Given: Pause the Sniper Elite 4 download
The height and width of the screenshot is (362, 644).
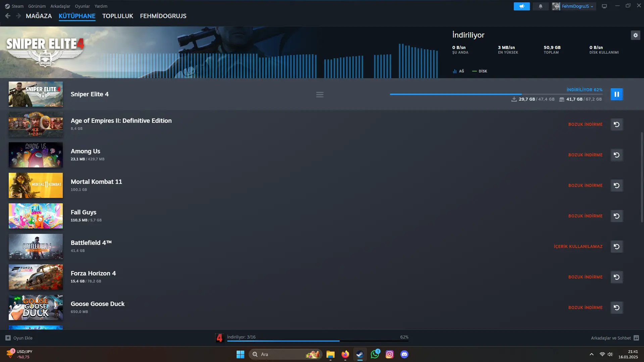Looking at the screenshot, I should 616,94.
